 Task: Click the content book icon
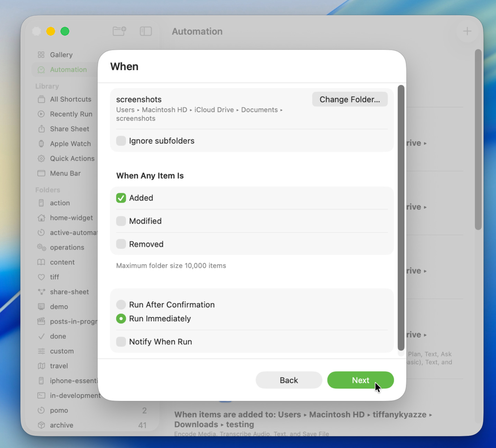click(x=41, y=262)
